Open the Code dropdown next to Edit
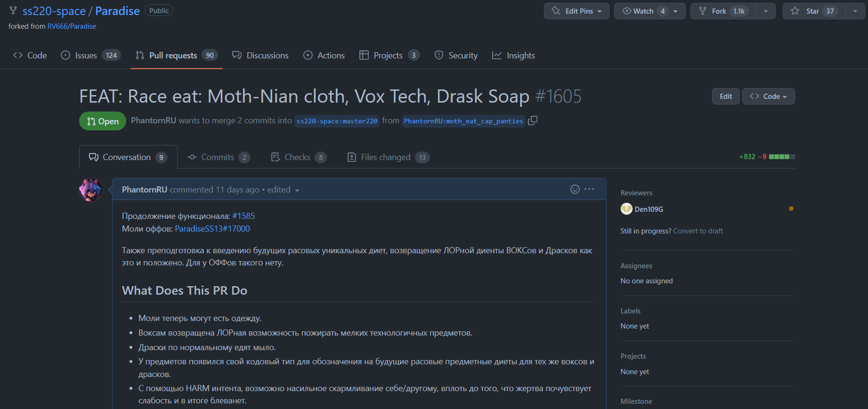 click(x=768, y=96)
